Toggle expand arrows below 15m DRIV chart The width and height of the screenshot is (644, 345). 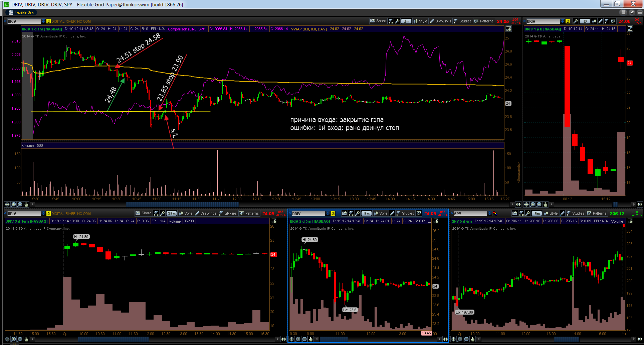coord(283,339)
